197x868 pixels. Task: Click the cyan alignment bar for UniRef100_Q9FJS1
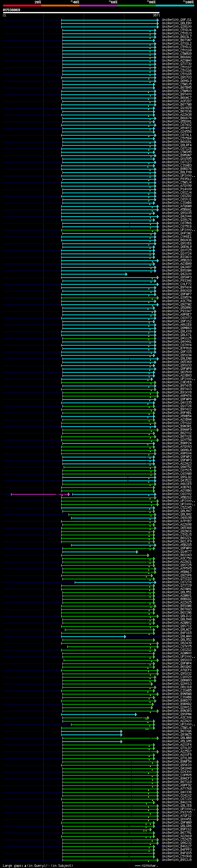[110, 20]
